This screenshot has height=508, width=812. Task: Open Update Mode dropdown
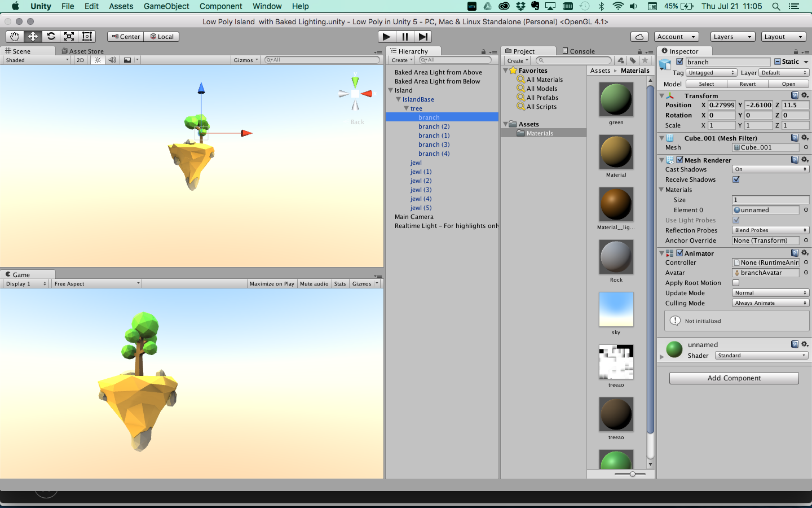click(x=770, y=293)
